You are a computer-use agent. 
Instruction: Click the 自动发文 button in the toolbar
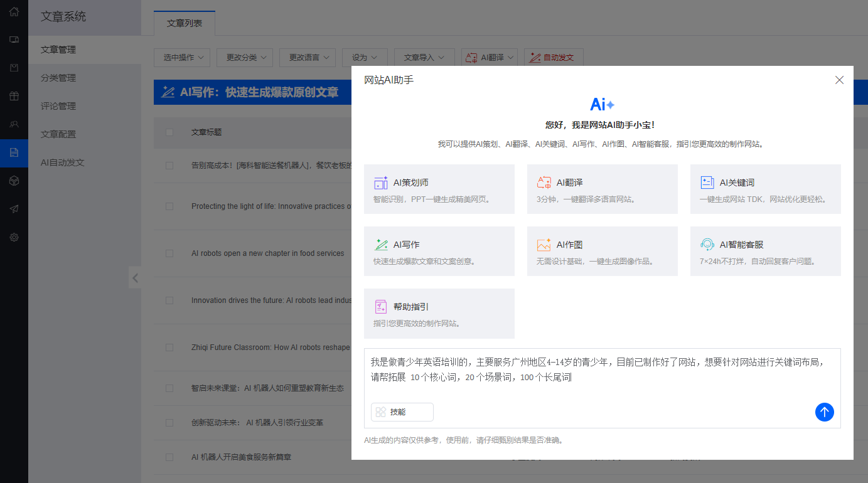(x=554, y=57)
